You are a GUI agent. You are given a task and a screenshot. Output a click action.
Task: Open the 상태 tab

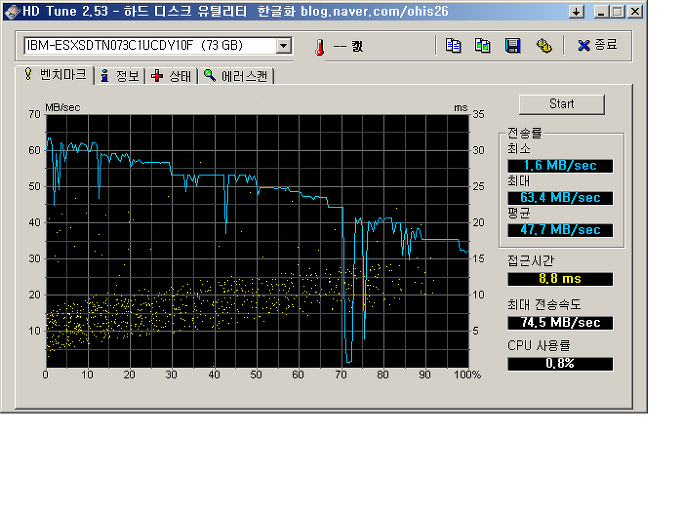(x=171, y=76)
